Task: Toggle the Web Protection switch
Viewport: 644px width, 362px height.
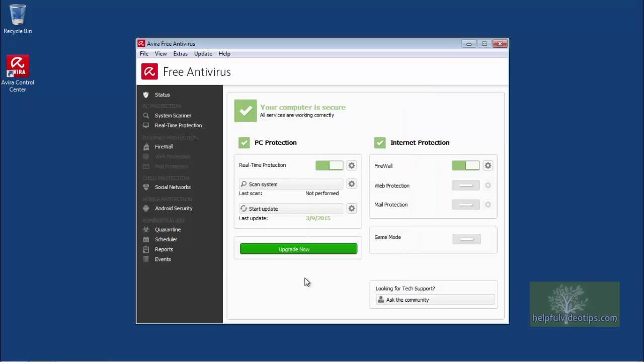Action: 465,186
